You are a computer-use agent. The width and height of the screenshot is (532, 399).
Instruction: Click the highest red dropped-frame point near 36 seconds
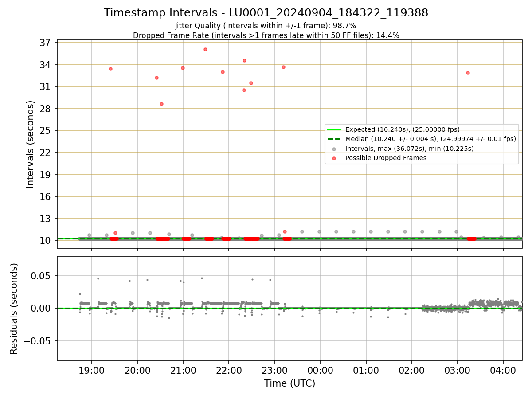click(205, 49)
